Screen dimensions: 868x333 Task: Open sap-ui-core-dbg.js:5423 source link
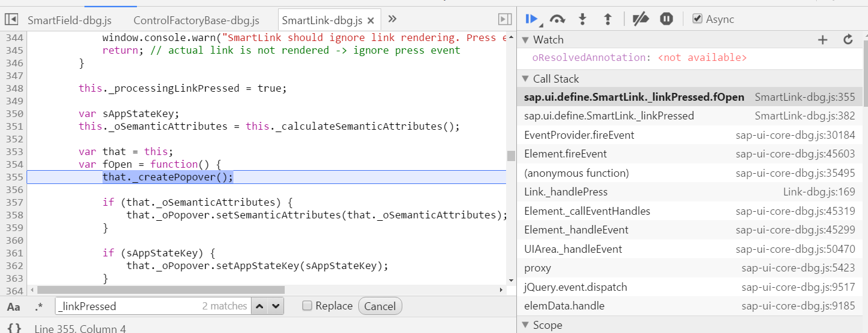point(798,268)
